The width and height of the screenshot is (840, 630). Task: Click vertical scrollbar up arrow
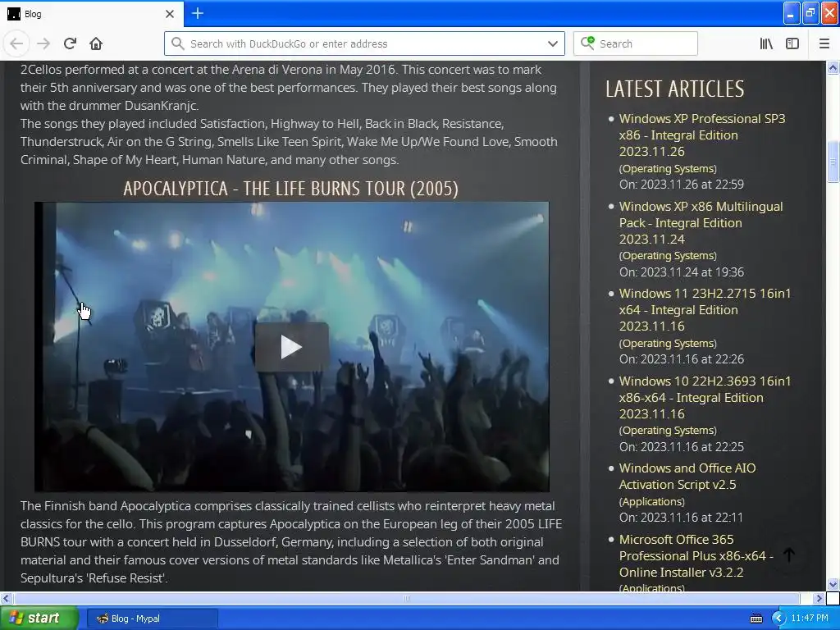click(833, 67)
